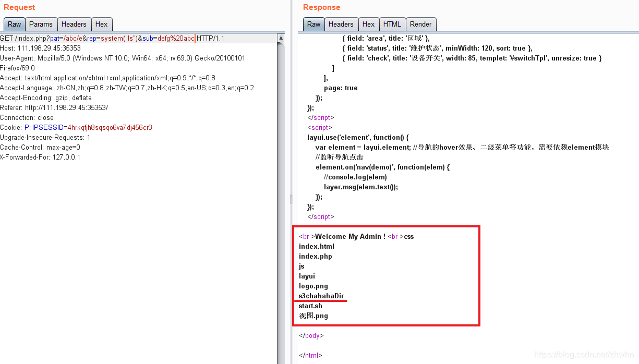Open the Response HTML tab

tap(392, 24)
